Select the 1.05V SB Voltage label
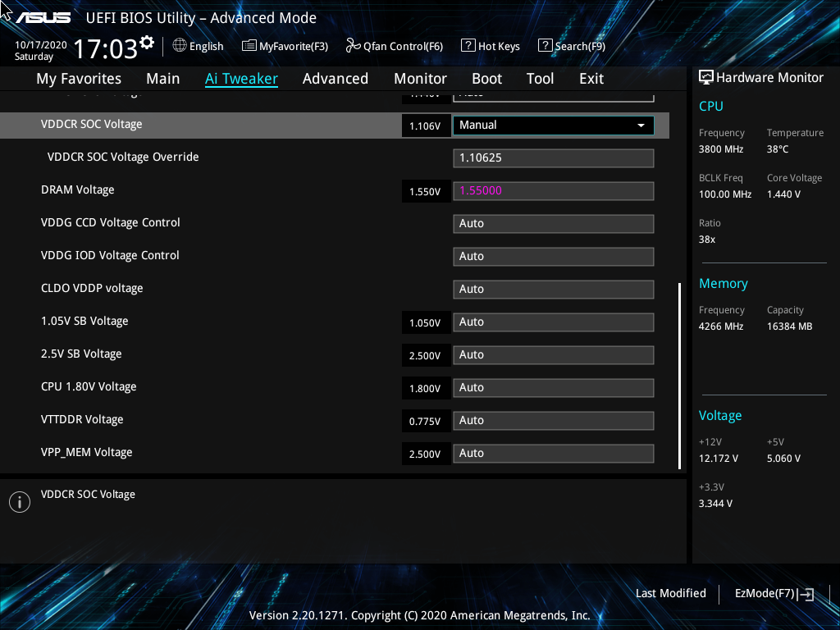This screenshot has height=630, width=840. (84, 322)
